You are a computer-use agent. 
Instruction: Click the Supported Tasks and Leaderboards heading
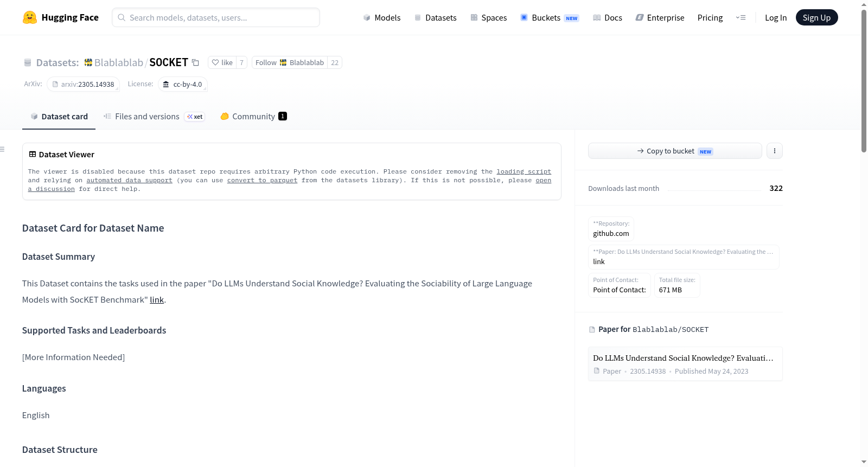[94, 330]
